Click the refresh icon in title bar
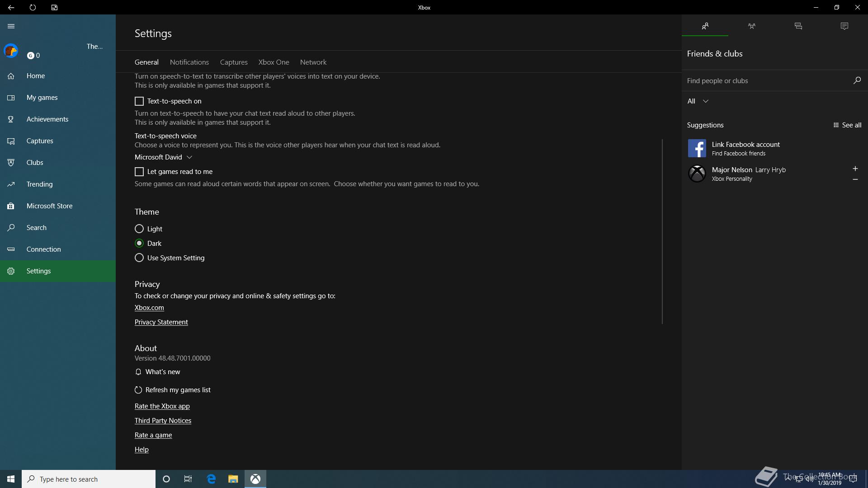868x488 pixels. [33, 7]
